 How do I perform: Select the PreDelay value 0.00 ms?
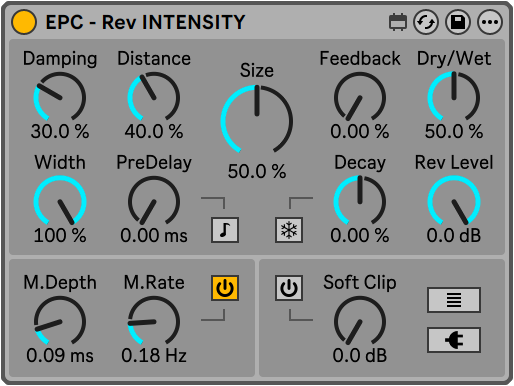tap(154, 235)
